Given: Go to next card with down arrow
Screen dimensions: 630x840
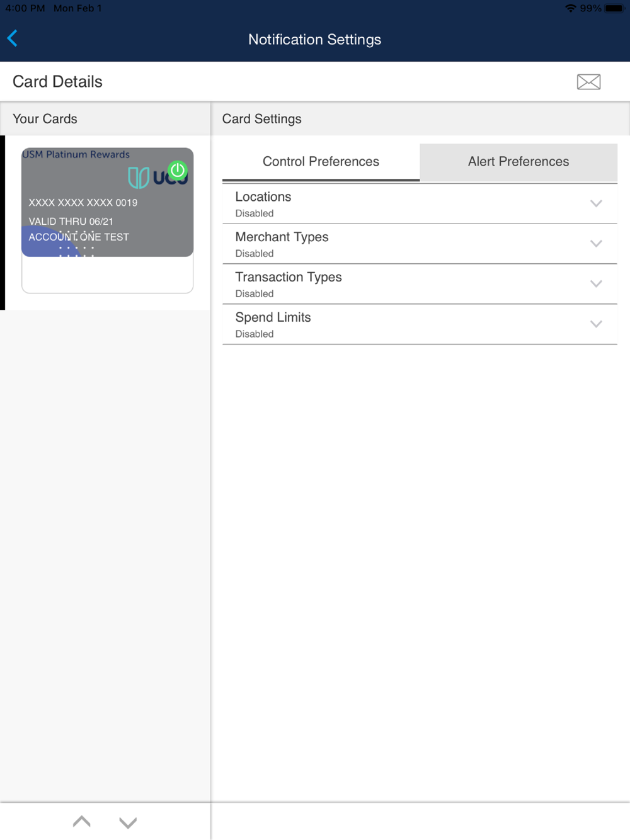Looking at the screenshot, I should 128,822.
